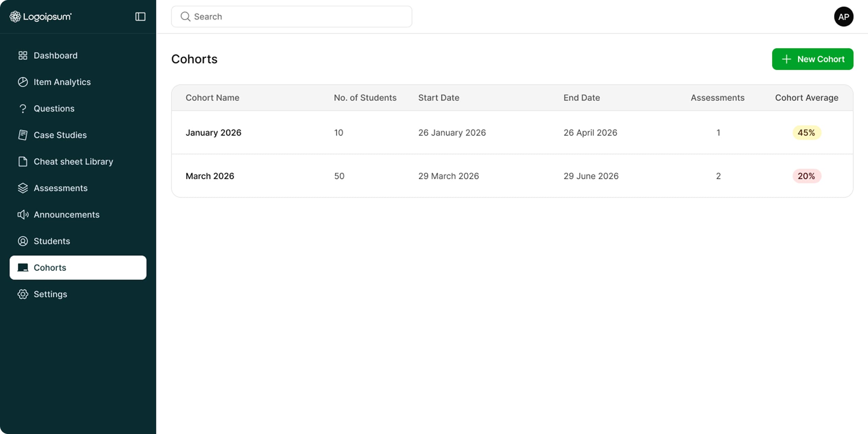
Task: Focus the Search input field
Action: tap(292, 17)
